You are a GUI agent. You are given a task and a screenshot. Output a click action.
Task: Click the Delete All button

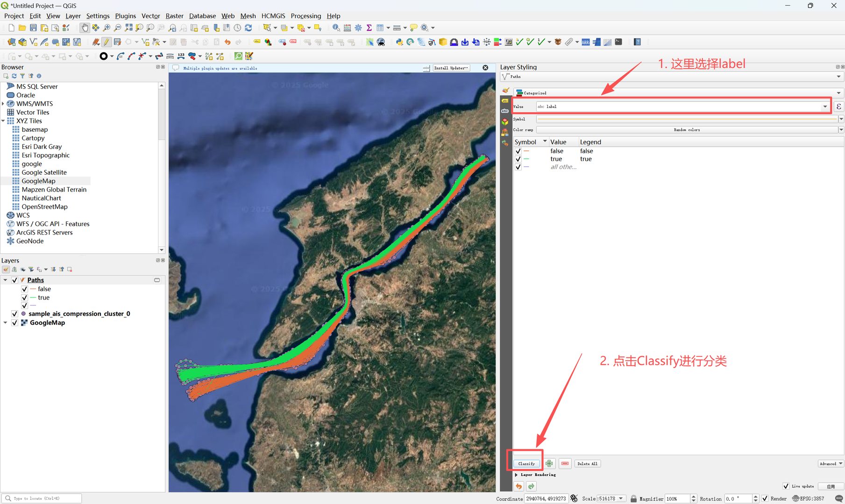click(587, 463)
